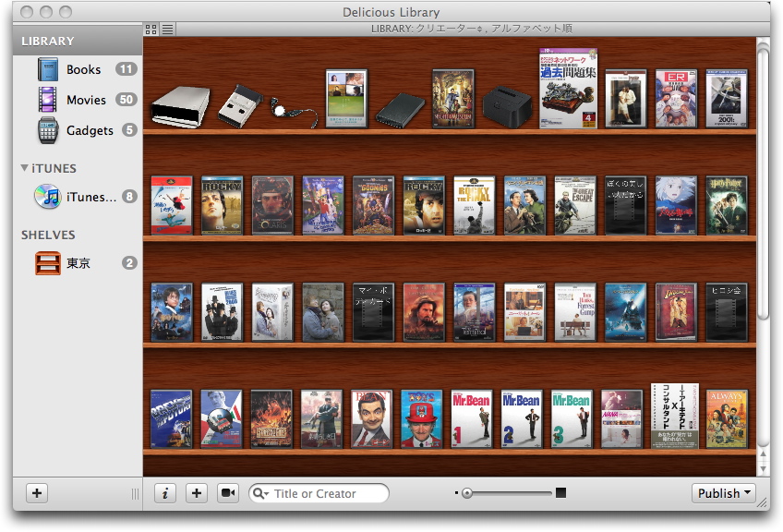Select the small black portable drive gadget
The height and width of the screenshot is (532, 783).
400,110
